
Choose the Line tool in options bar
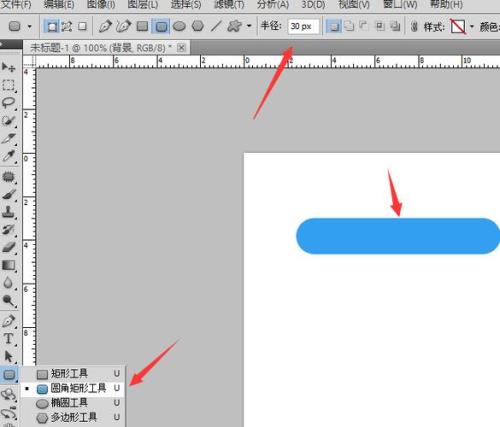point(216,26)
